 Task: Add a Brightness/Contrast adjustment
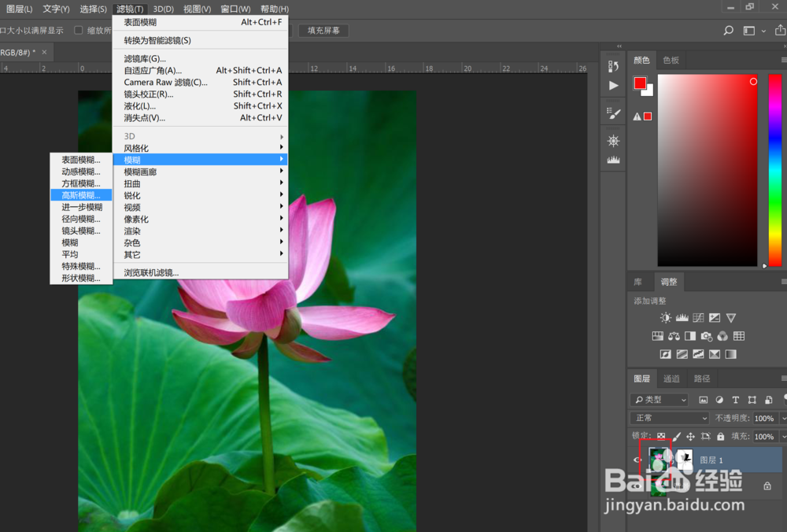666,318
